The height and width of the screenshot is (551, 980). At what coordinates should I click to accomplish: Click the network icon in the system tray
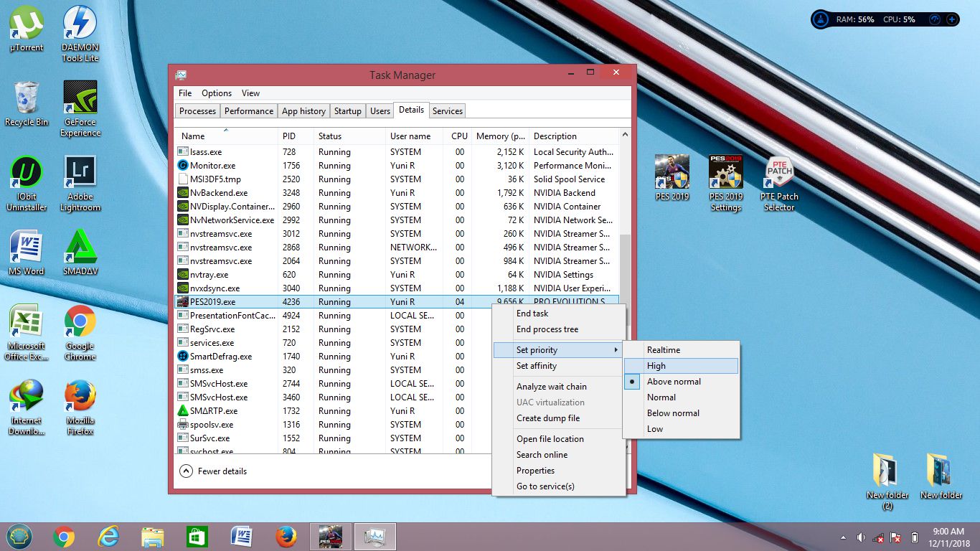click(878, 537)
